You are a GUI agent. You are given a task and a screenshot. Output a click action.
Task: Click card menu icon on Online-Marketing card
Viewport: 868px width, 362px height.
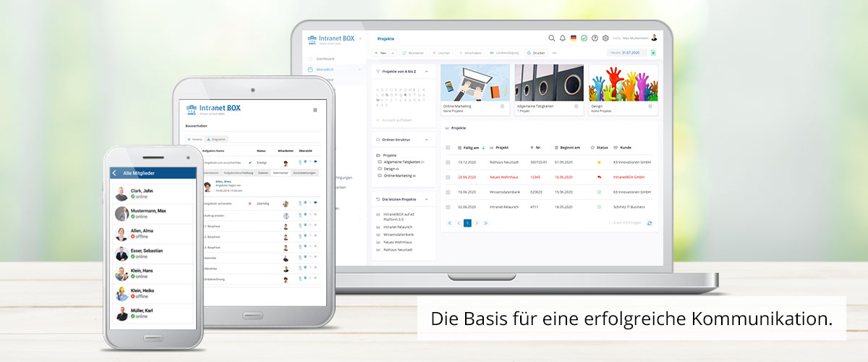click(x=502, y=106)
